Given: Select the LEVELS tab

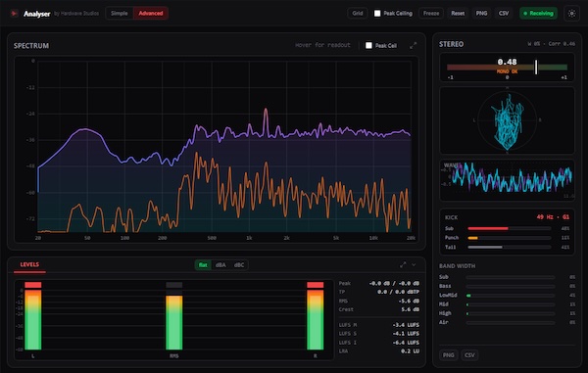Looking at the screenshot, I should [29, 264].
